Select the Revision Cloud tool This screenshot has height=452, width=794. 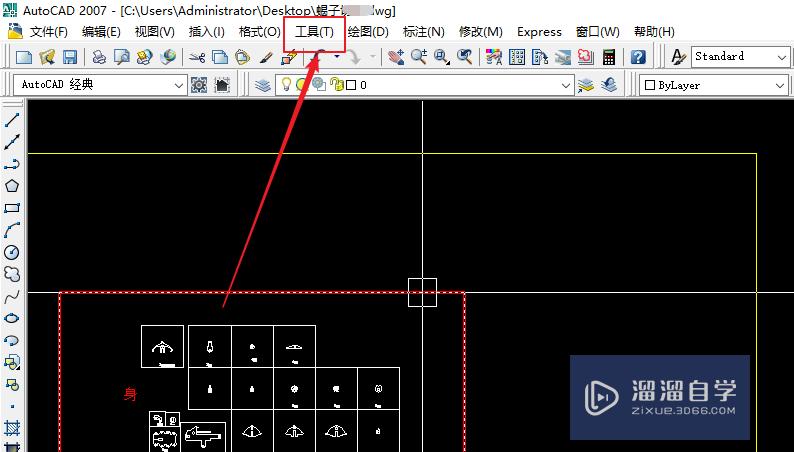click(x=12, y=274)
